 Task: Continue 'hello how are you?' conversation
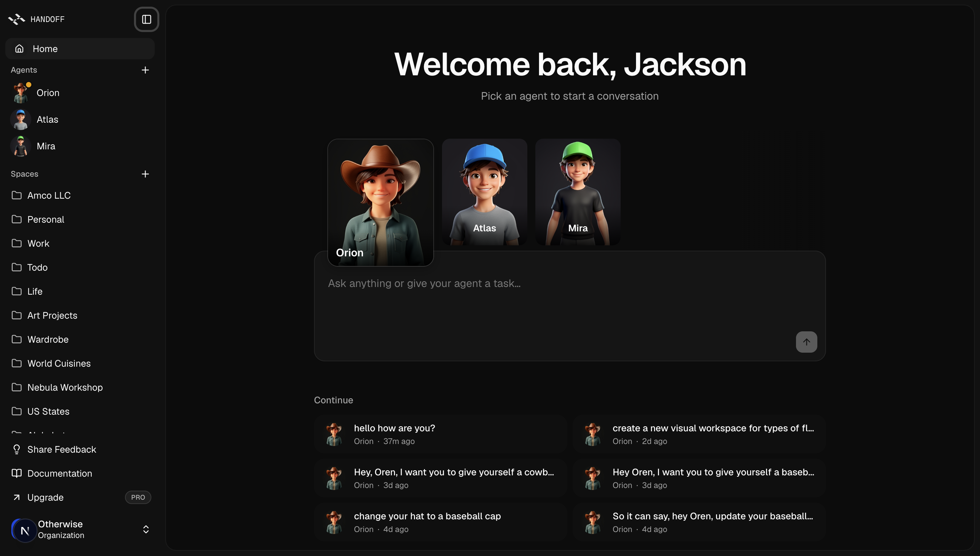441,434
